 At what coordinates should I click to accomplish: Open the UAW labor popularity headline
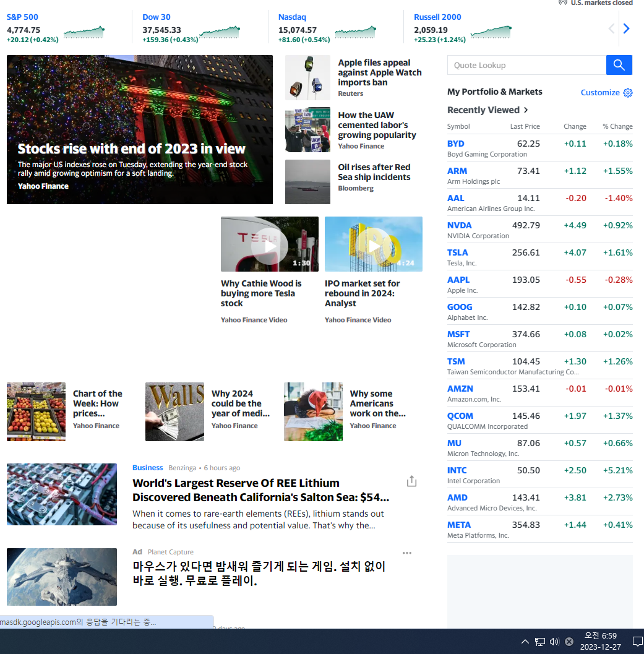(x=377, y=125)
